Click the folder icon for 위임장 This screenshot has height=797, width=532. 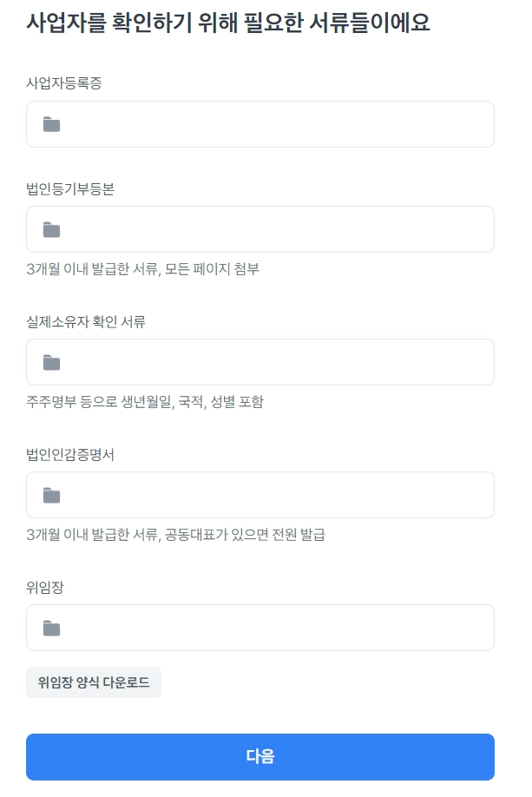[x=52, y=629]
